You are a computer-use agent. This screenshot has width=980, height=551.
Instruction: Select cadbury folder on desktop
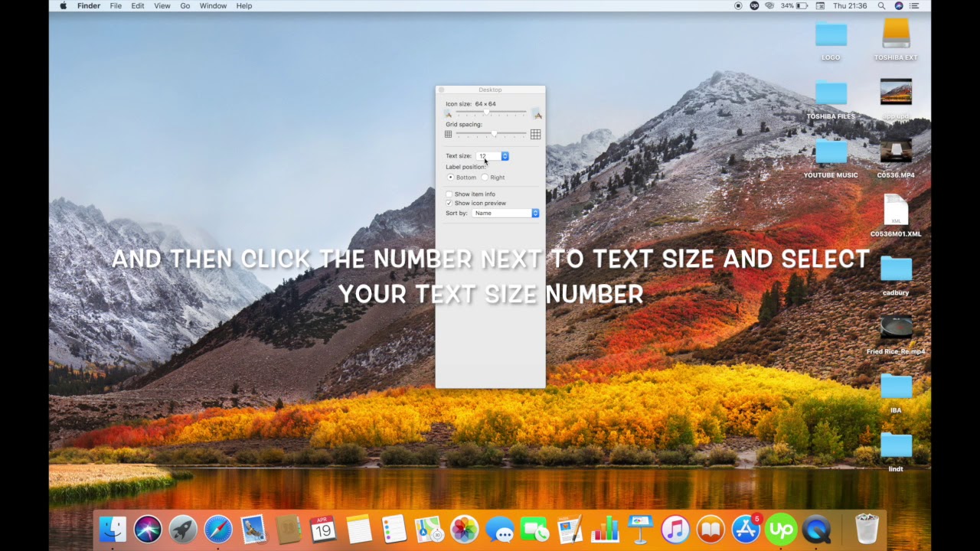(x=896, y=275)
